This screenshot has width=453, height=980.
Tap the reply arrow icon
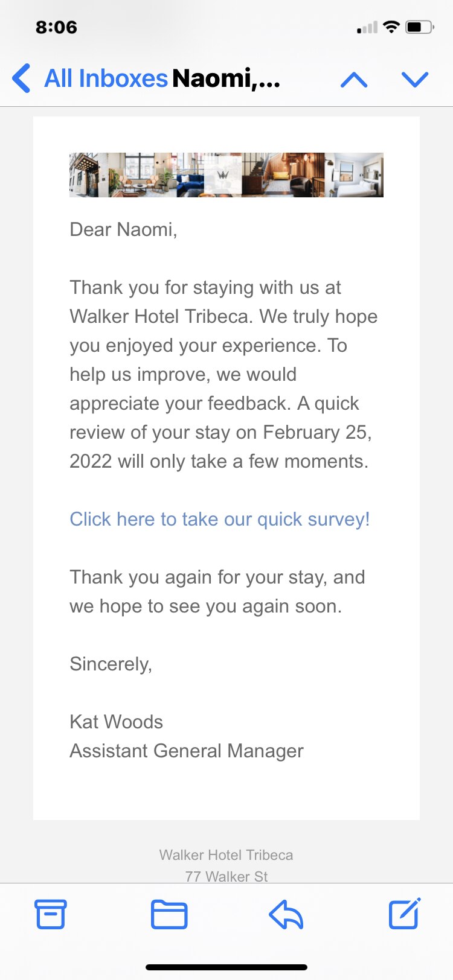click(285, 914)
